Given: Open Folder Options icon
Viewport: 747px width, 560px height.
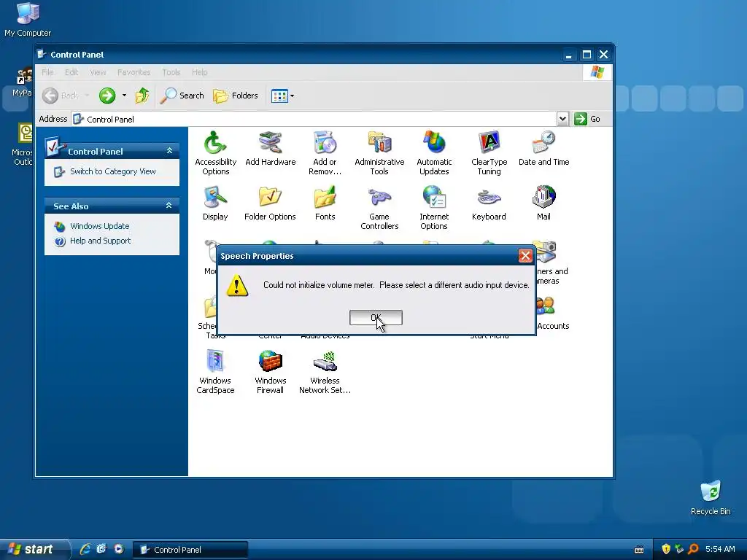Looking at the screenshot, I should 270,203.
